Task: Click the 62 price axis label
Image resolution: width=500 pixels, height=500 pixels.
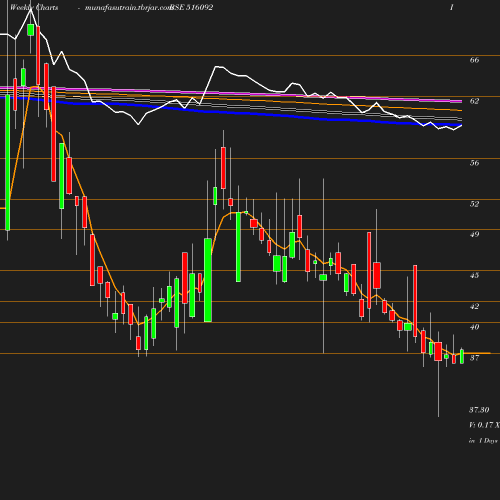Action: tap(474, 101)
